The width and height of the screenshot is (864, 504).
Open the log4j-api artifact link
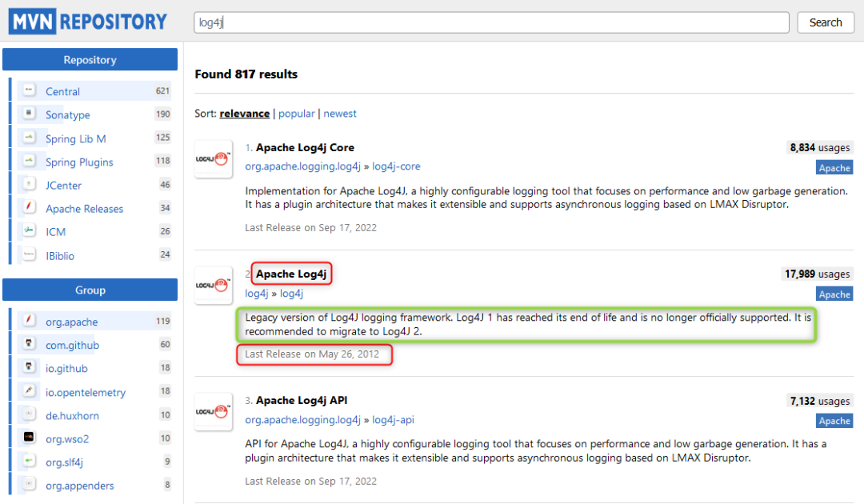pyautogui.click(x=393, y=420)
